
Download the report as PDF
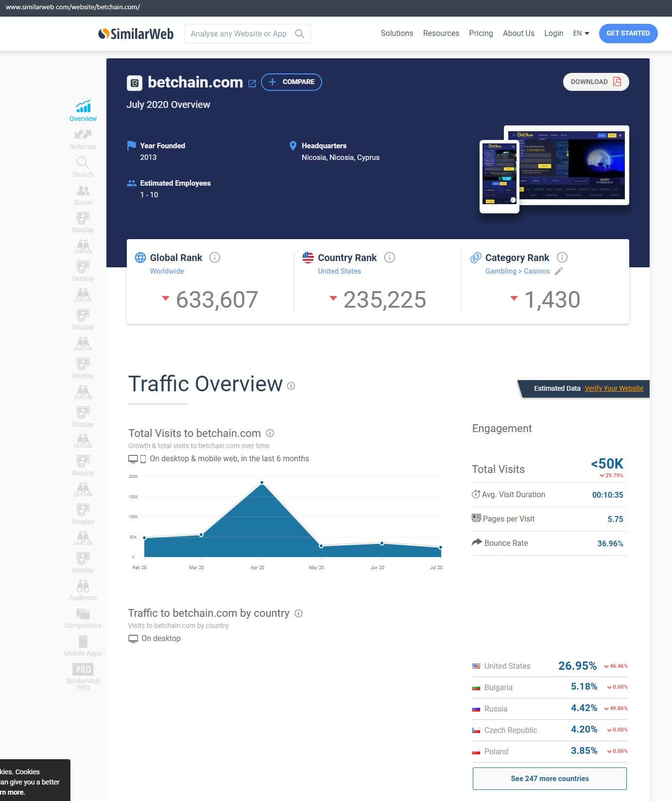pos(596,82)
